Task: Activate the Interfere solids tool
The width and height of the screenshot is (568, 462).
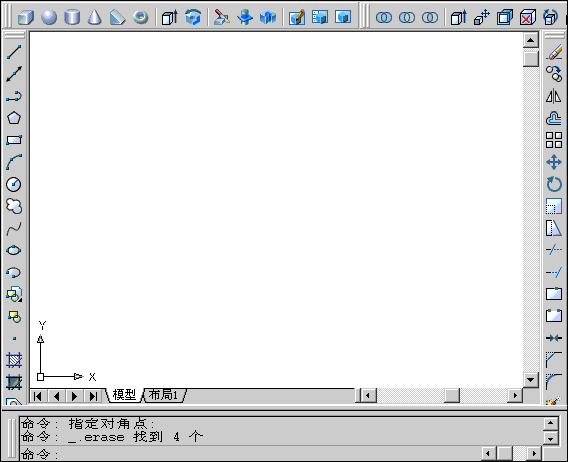Action: click(268, 17)
